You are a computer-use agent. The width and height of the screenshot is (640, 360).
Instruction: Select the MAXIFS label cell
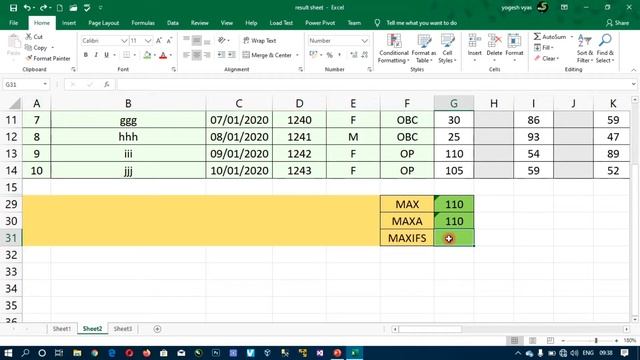(407, 238)
